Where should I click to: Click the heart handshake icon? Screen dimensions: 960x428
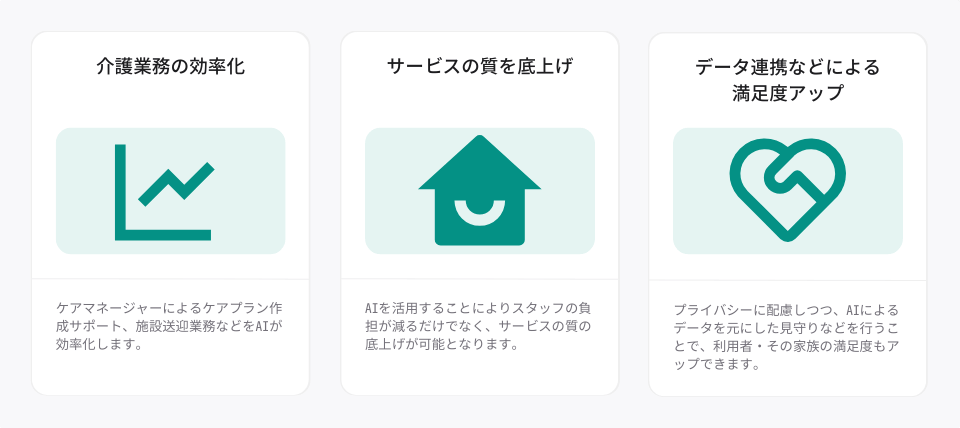787,190
